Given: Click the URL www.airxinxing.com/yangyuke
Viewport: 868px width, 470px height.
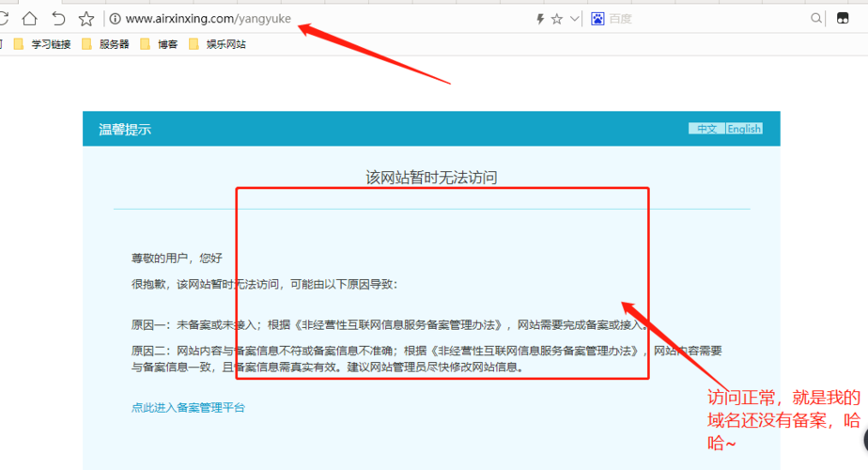Looking at the screenshot, I should [209, 19].
